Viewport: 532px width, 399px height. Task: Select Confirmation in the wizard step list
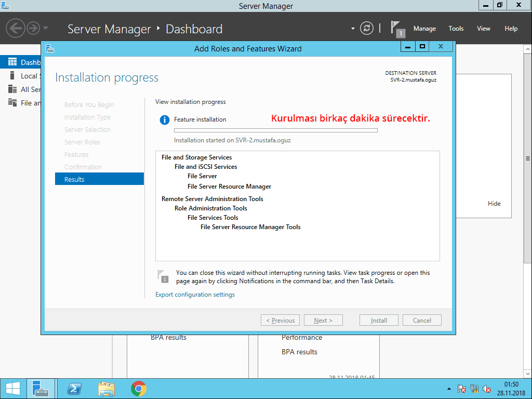(82, 167)
